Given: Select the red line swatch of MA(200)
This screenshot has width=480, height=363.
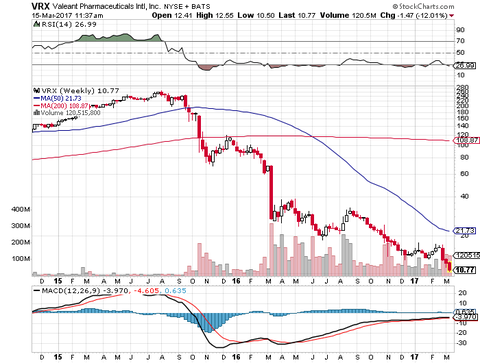Looking at the screenshot, I should click(x=36, y=106).
